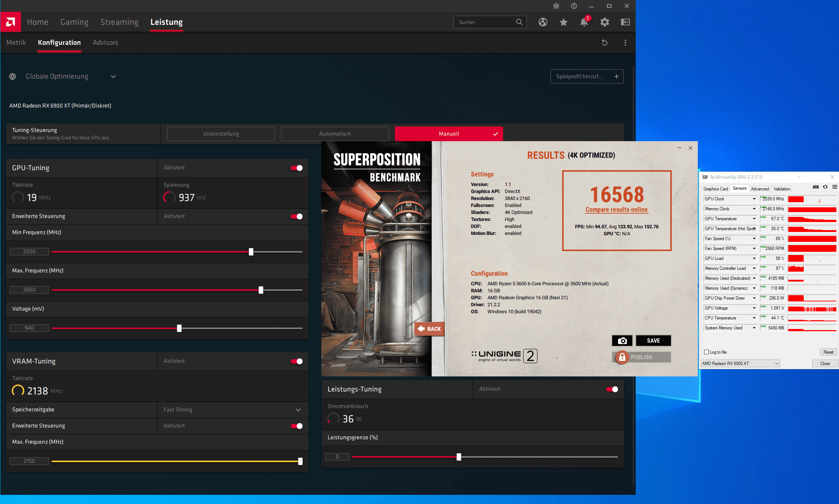
Task: Open notifications bell icon
Action: 584,22
